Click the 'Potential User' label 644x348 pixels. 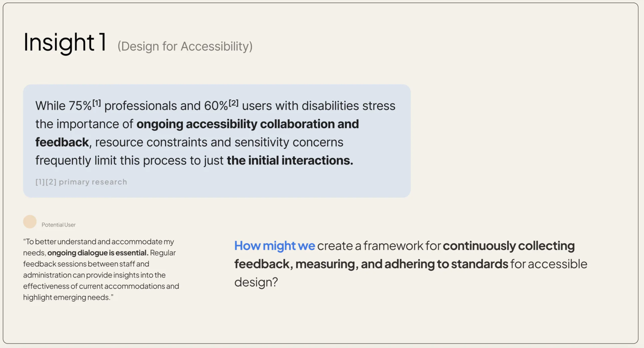[59, 225]
